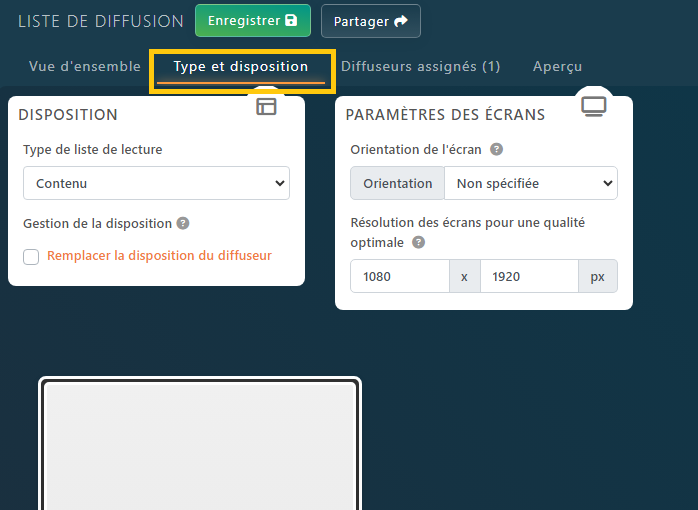This screenshot has width=698, height=510.
Task: Click the blank layout preview frame
Action: tap(200, 445)
